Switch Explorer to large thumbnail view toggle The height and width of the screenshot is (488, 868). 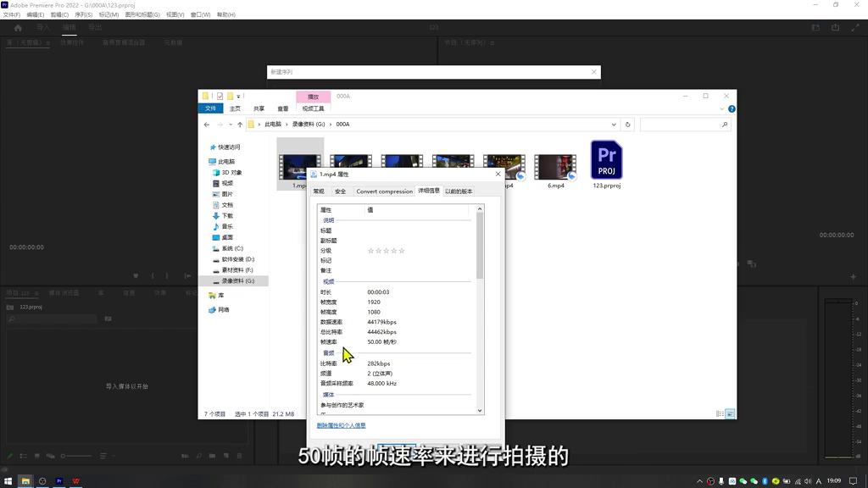point(730,413)
